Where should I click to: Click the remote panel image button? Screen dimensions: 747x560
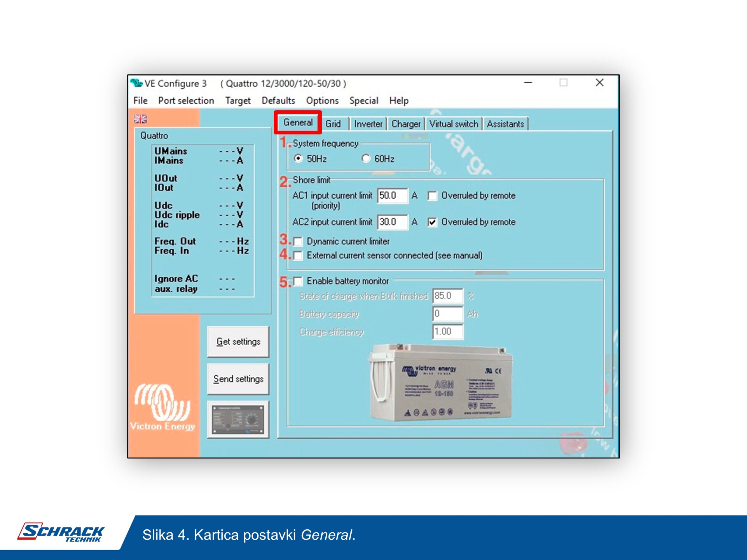238,420
